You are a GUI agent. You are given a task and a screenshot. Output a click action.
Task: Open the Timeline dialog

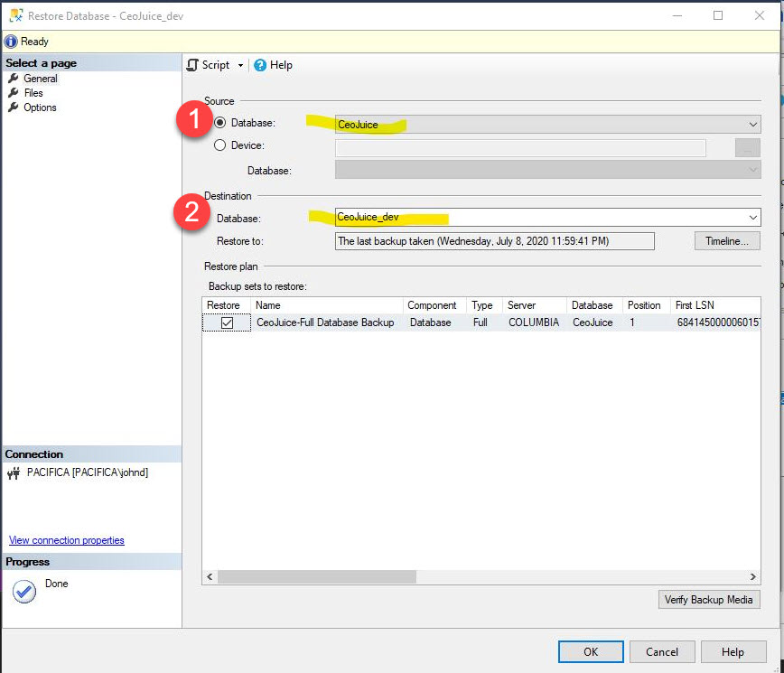point(727,241)
